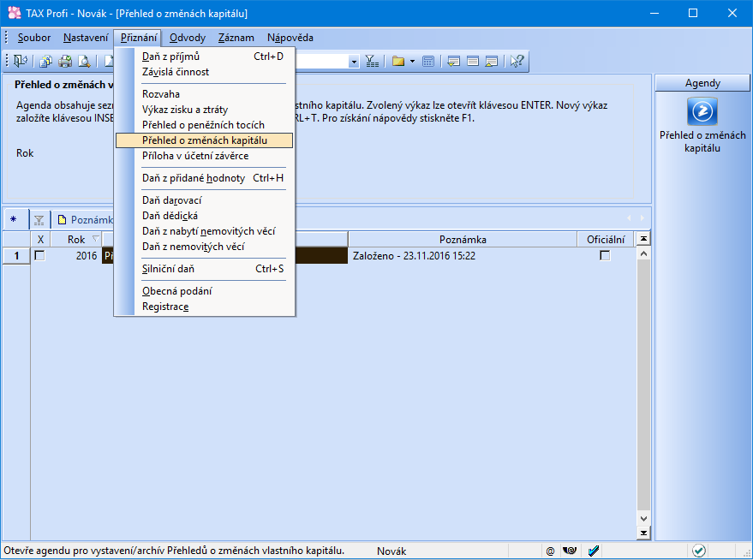
Task: Select Přehled o peněžních tocích
Action: point(205,125)
